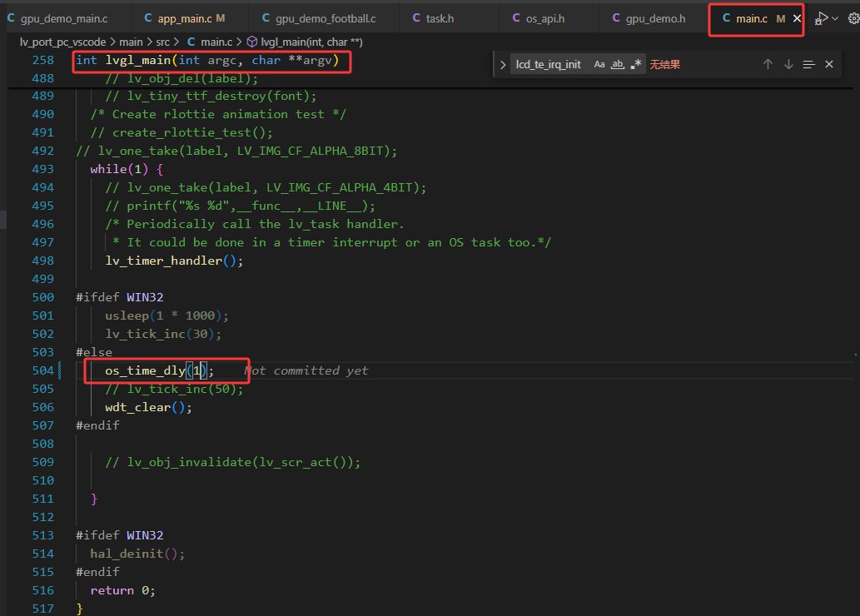Open the lvgl_main(int, char **) symbol breadcrumb
The width and height of the screenshot is (860, 616).
coord(305,42)
